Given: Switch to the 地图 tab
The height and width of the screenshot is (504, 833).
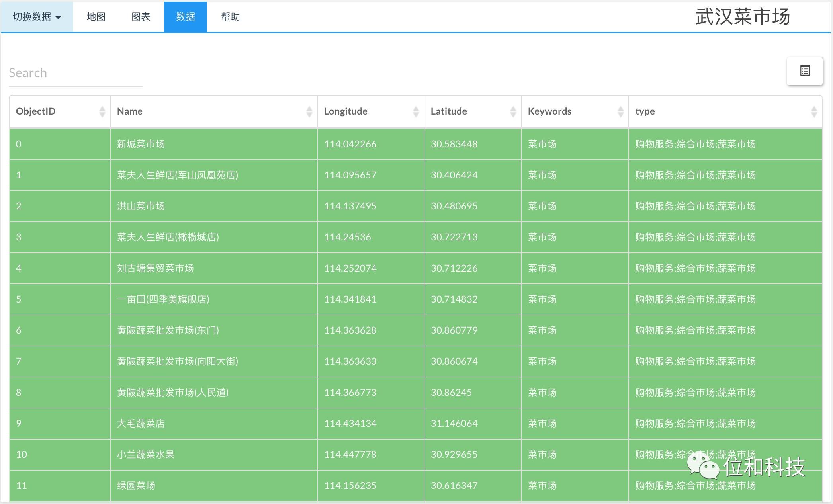Looking at the screenshot, I should 96,17.
